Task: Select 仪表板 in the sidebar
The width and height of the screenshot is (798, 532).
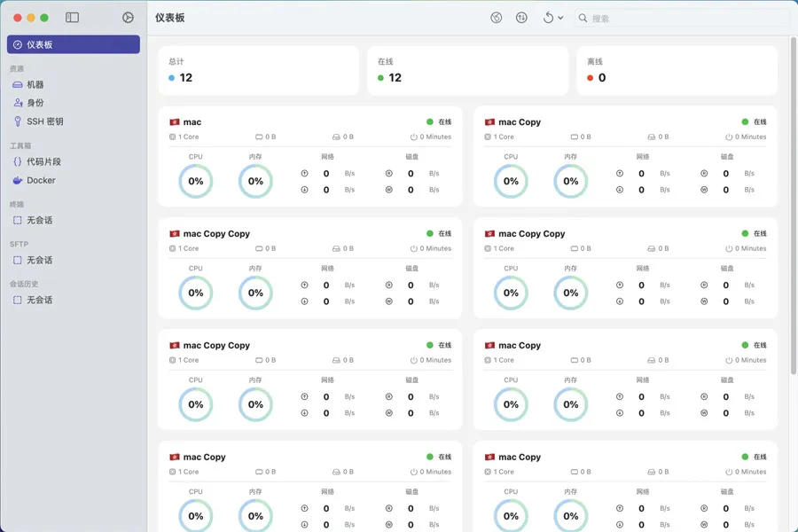Action: [74, 44]
